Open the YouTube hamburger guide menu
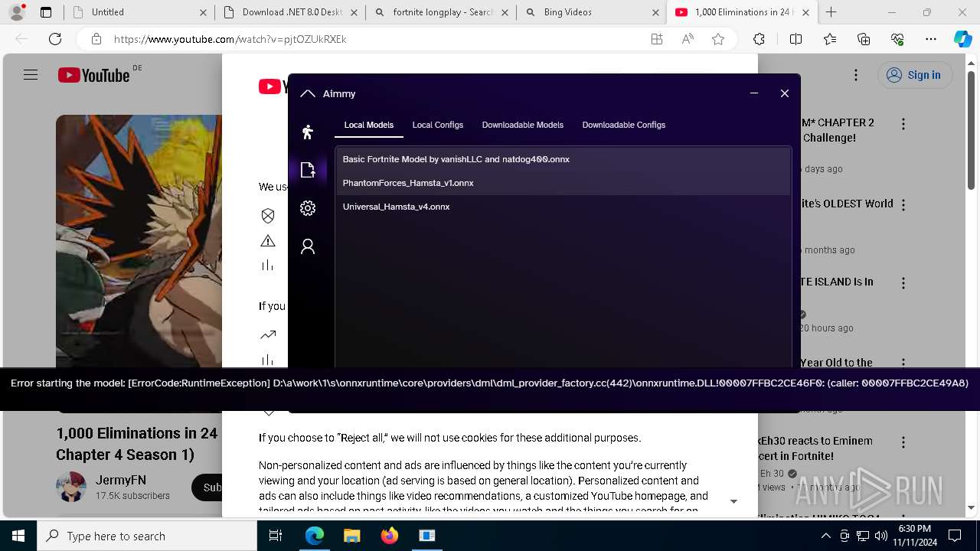Screen dimensions: 980x551 [31, 75]
